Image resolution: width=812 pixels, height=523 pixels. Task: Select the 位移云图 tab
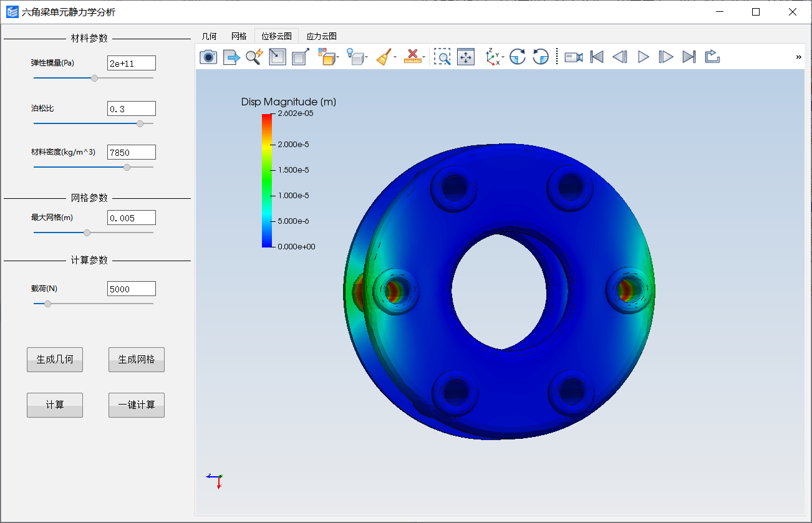277,36
